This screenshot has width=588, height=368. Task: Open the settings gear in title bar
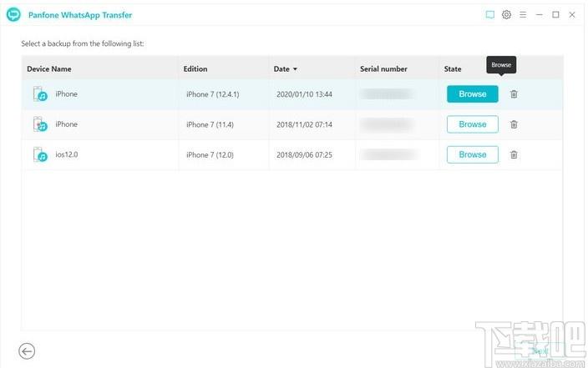[x=506, y=15]
